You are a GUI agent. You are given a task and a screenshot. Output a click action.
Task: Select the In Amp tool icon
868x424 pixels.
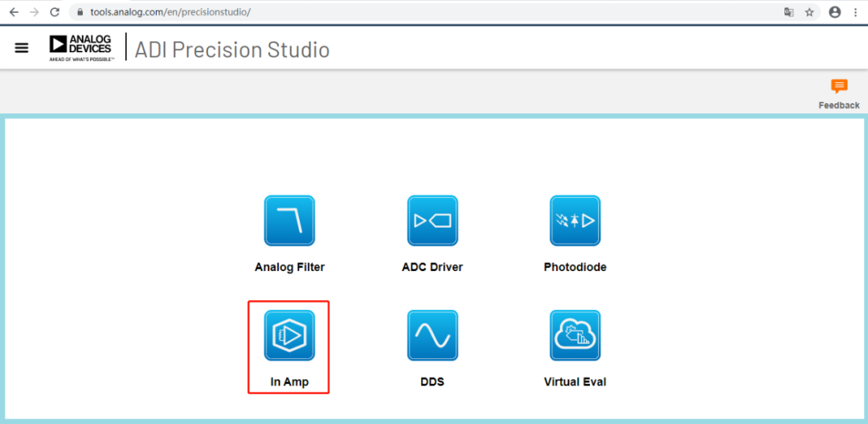point(289,335)
